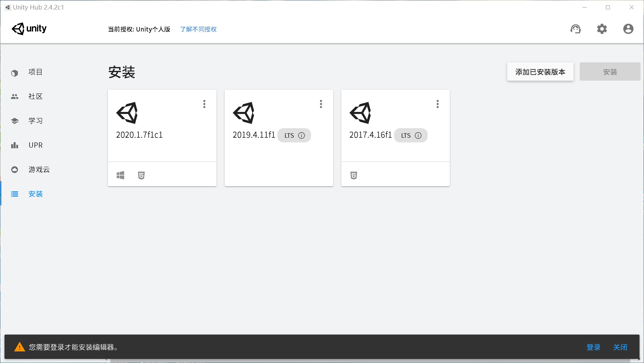Click 登录 in the notification bar
Viewport: 644px width, 363px height.
(593, 347)
